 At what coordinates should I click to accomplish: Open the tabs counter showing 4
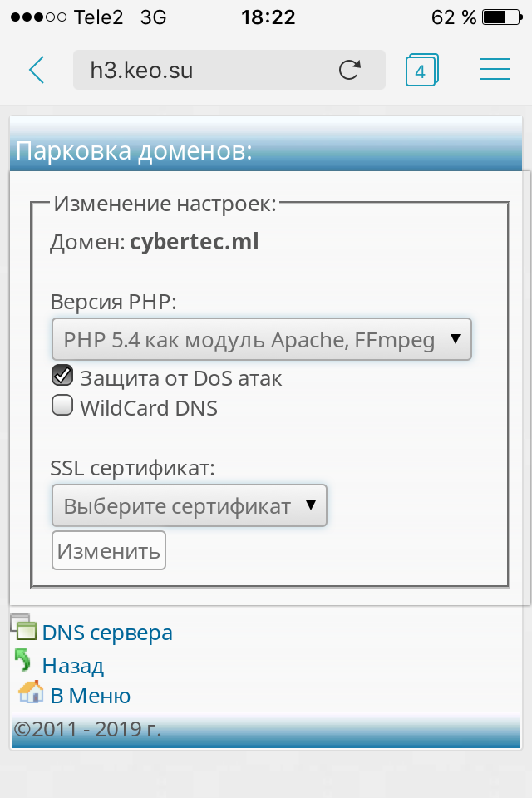[421, 71]
